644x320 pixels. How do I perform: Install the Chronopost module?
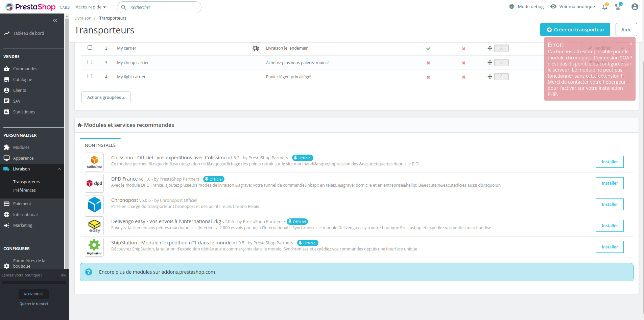[x=610, y=205]
